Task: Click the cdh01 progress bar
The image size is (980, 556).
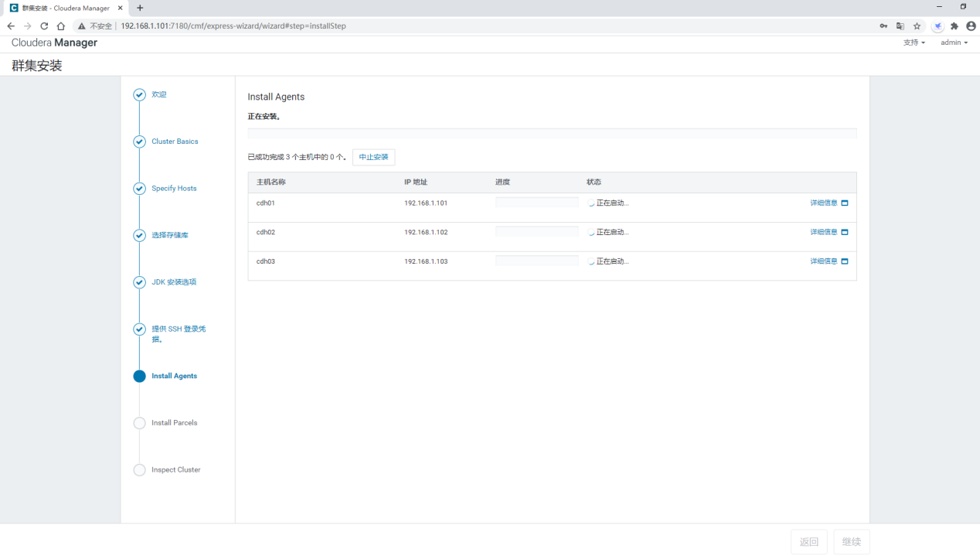Action: click(x=537, y=203)
